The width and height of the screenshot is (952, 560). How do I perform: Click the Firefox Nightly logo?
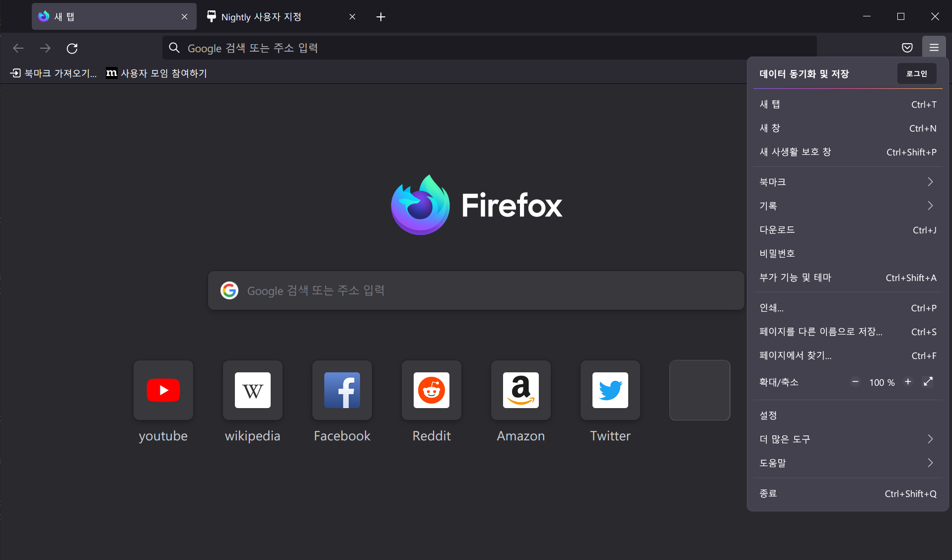click(x=421, y=205)
